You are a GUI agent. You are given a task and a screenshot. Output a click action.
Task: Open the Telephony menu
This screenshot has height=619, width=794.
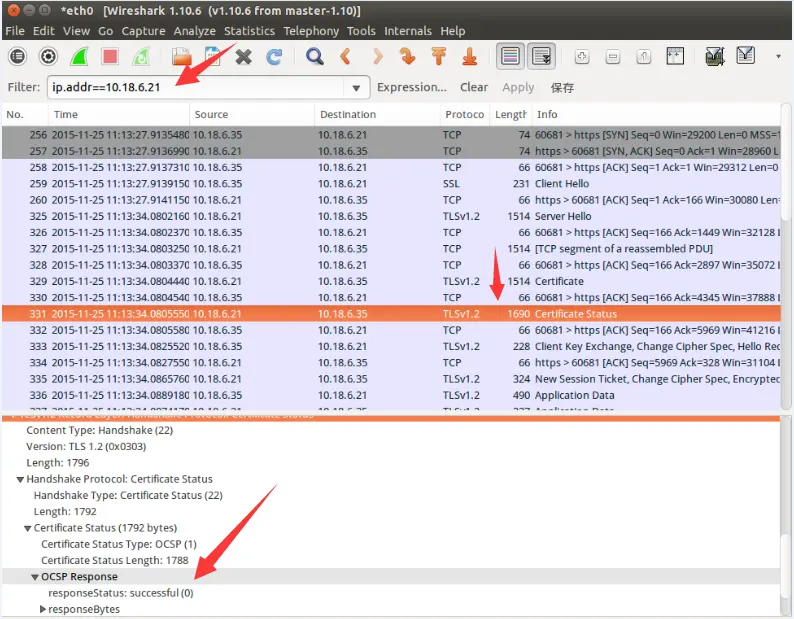(x=311, y=31)
